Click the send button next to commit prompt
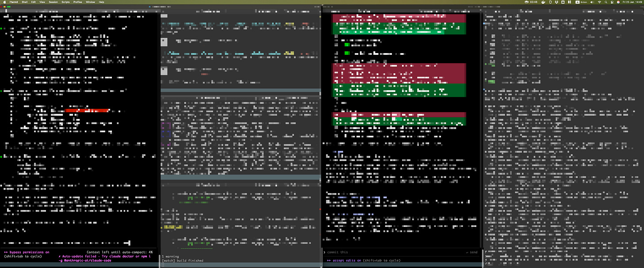 (x=471, y=252)
